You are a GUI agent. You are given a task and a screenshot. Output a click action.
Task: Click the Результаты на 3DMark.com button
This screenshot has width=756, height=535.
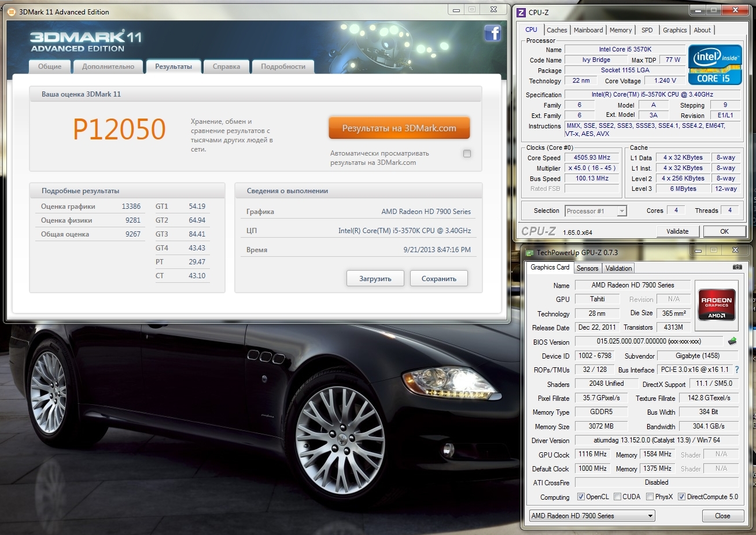point(399,128)
